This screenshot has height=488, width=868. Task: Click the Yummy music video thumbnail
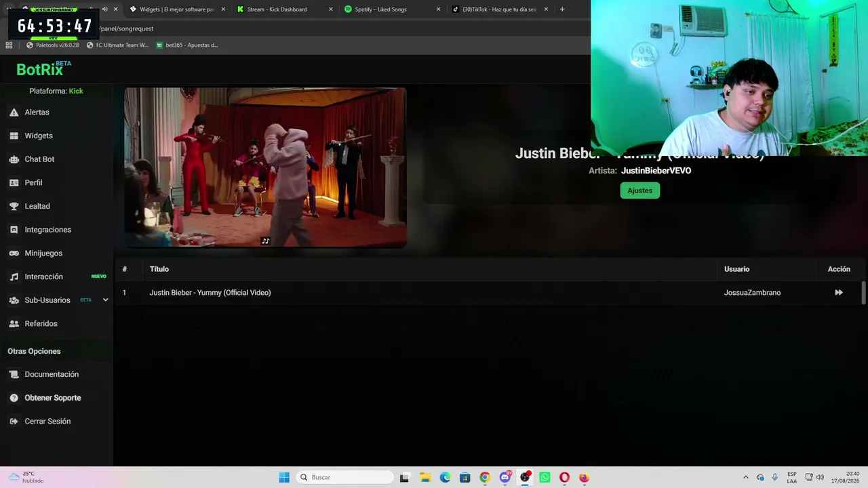pos(265,167)
